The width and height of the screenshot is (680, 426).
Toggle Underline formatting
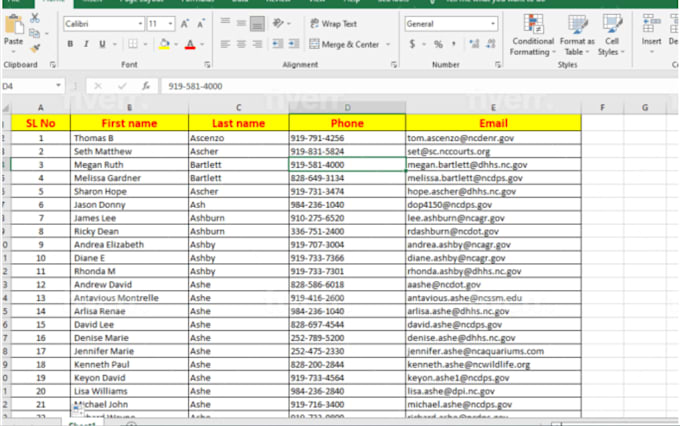tap(102, 44)
